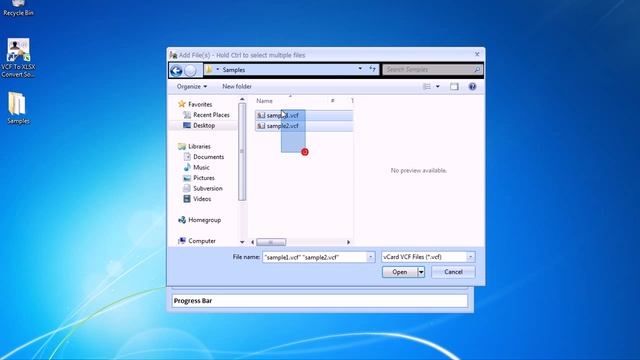Go back using the Back arrow button
Screen dimensions: 640x360
176,70
